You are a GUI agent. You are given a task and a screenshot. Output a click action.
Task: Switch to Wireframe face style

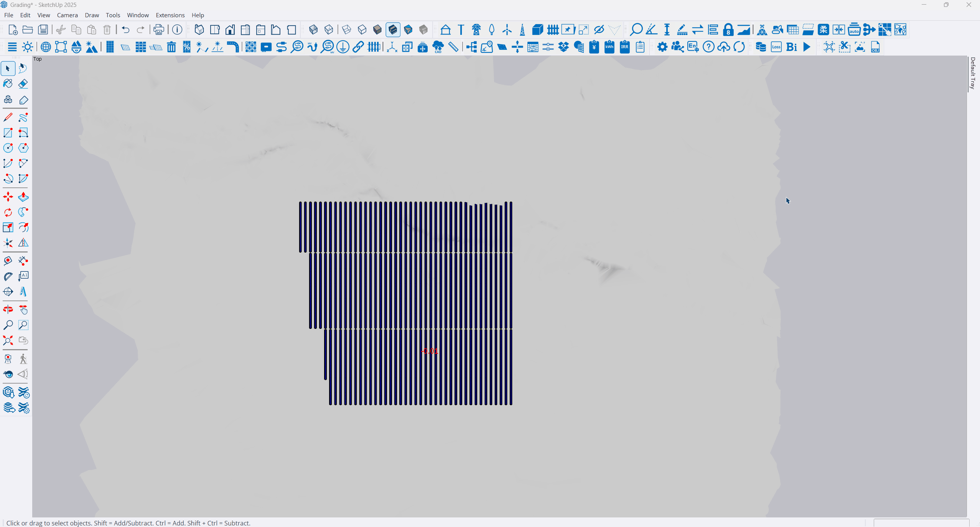click(346, 30)
